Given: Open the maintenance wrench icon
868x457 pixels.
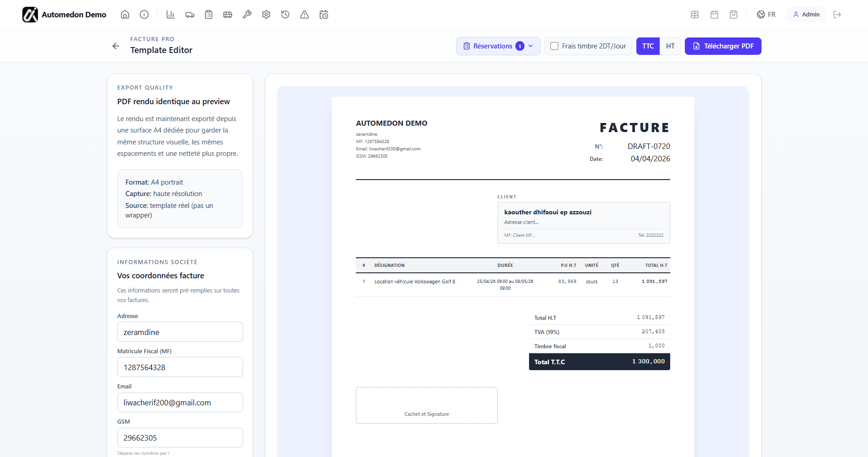Looking at the screenshot, I should (x=247, y=14).
